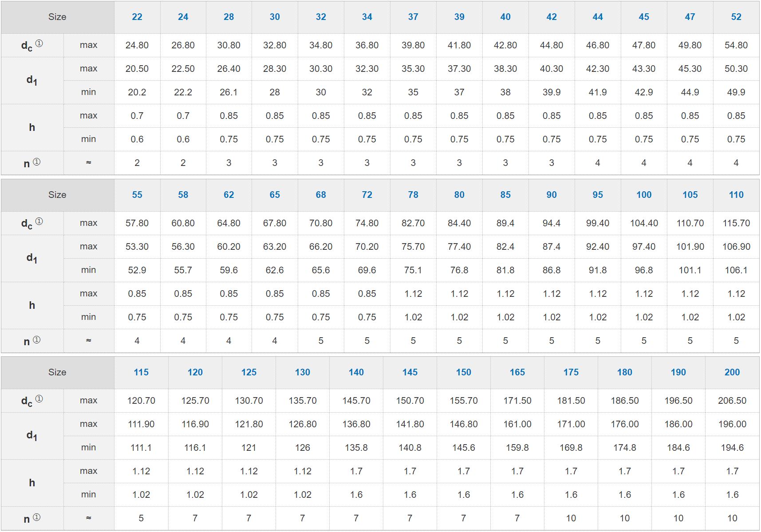Image resolution: width=761 pixels, height=532 pixels.
Task: Click footnote marker beside dc in size 22–52 table
Action: coord(39,43)
